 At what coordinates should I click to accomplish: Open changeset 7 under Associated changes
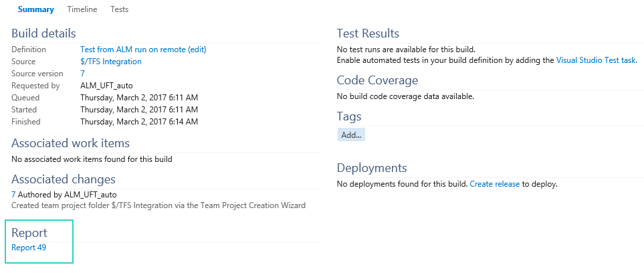pos(13,194)
